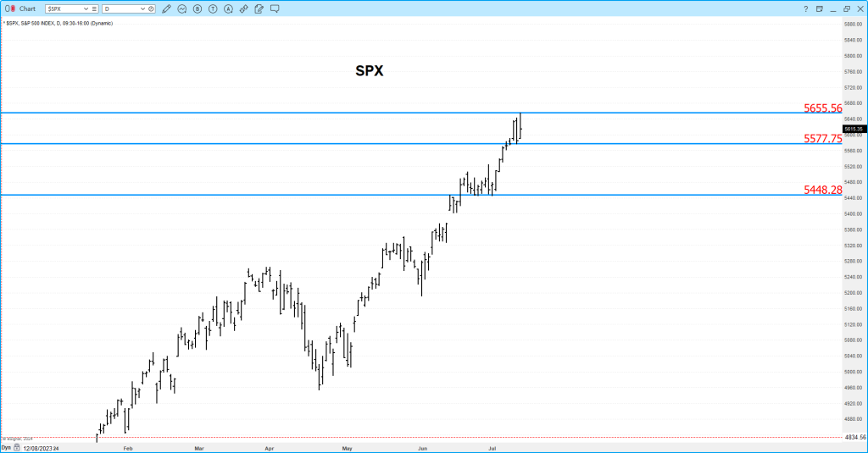Click the 5000.00 price axis label

pyautogui.click(x=854, y=372)
